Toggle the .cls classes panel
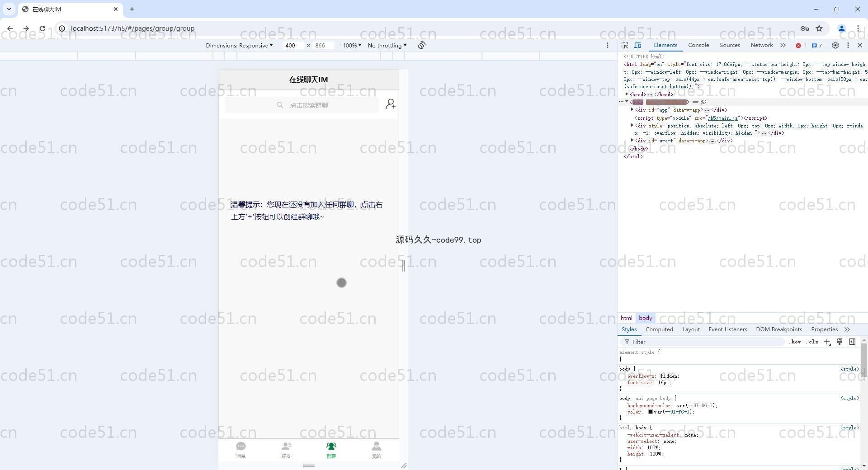 tap(812, 342)
